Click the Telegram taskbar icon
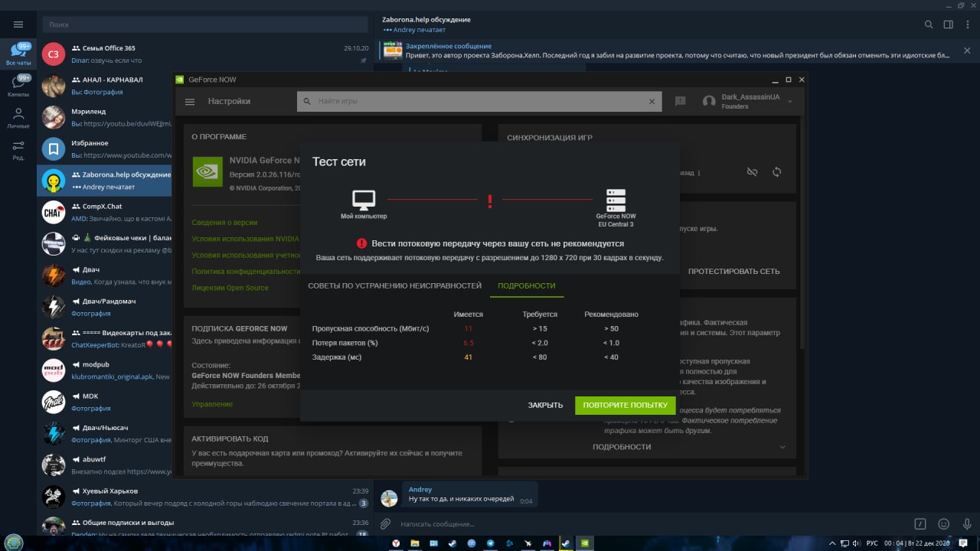This screenshot has width=980, height=551. point(491,543)
